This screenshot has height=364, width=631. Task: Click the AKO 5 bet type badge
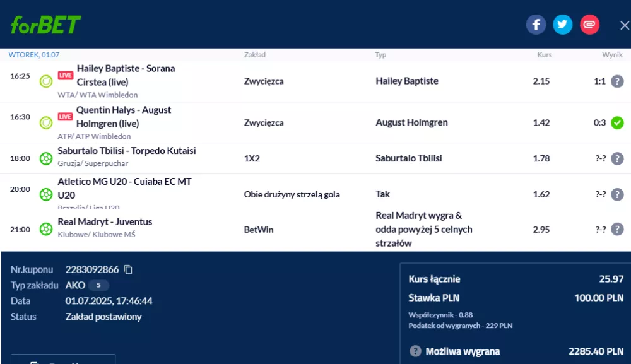point(98,285)
